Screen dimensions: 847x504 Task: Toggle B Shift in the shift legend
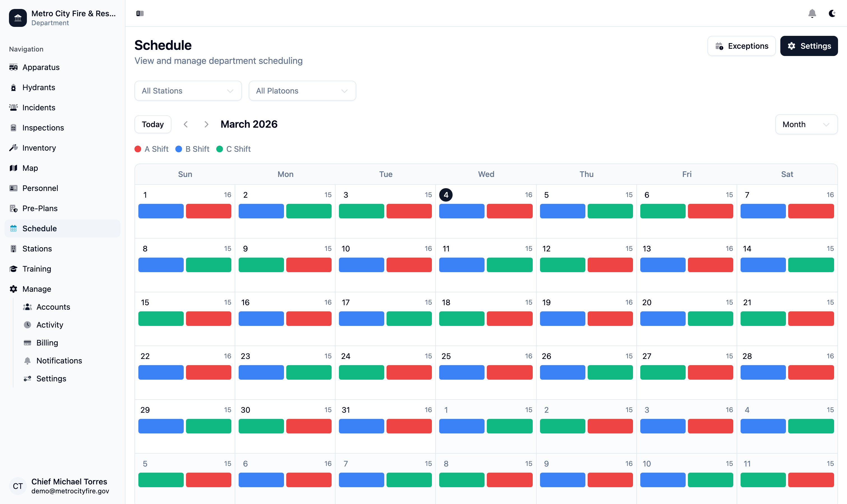click(x=192, y=149)
